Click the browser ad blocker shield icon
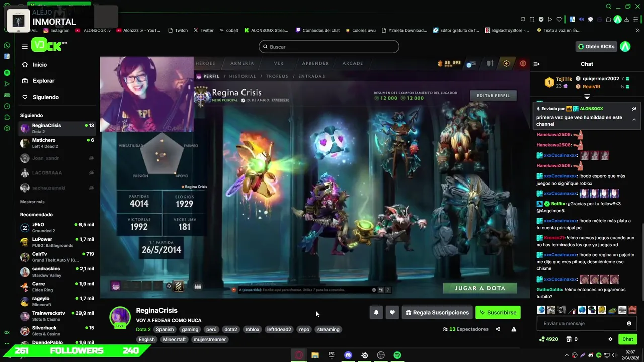 [x=541, y=19]
